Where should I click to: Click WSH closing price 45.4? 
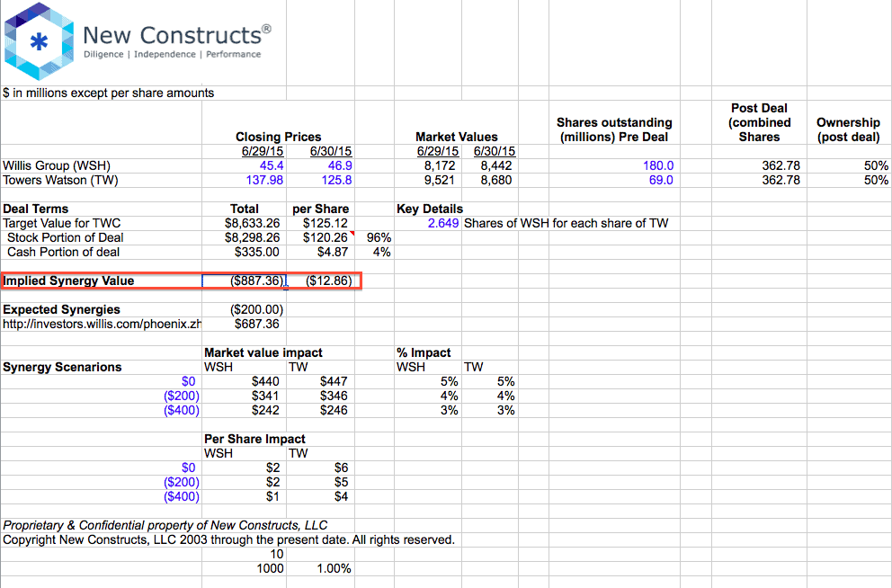[x=272, y=165]
